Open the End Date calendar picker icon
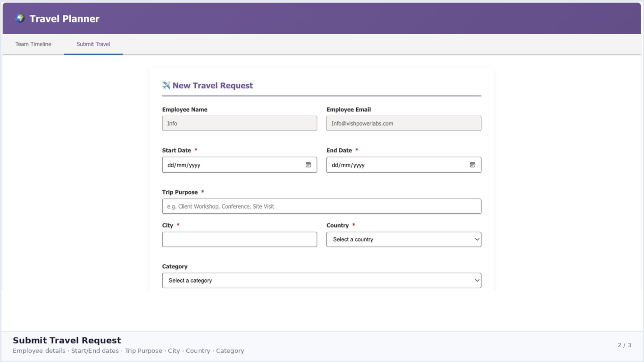 point(473,165)
